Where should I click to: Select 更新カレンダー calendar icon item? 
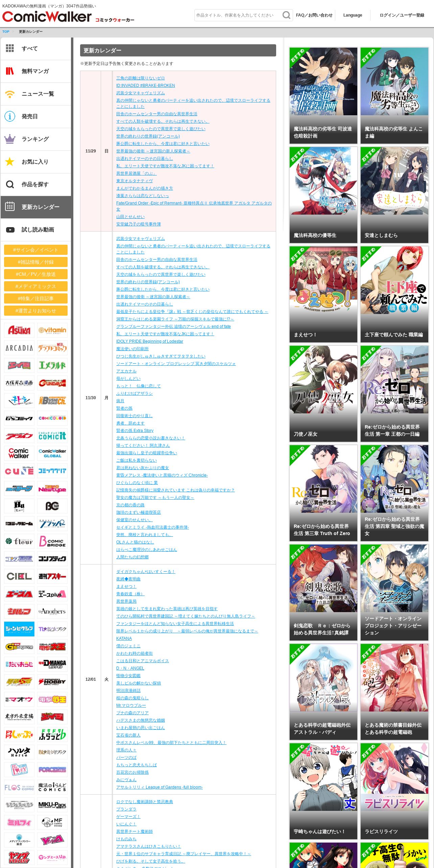[10, 207]
